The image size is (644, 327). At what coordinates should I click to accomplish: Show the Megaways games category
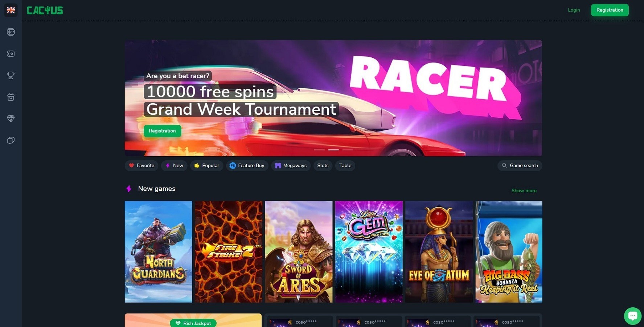point(291,166)
